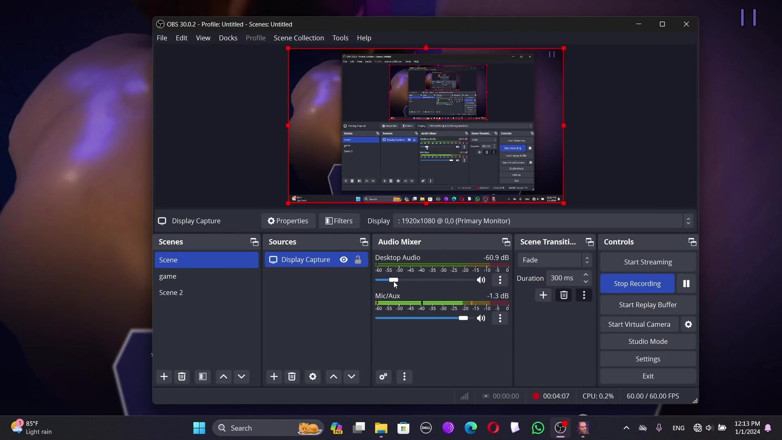Open the Windows Start menu
782x440 pixels.
[x=199, y=428]
